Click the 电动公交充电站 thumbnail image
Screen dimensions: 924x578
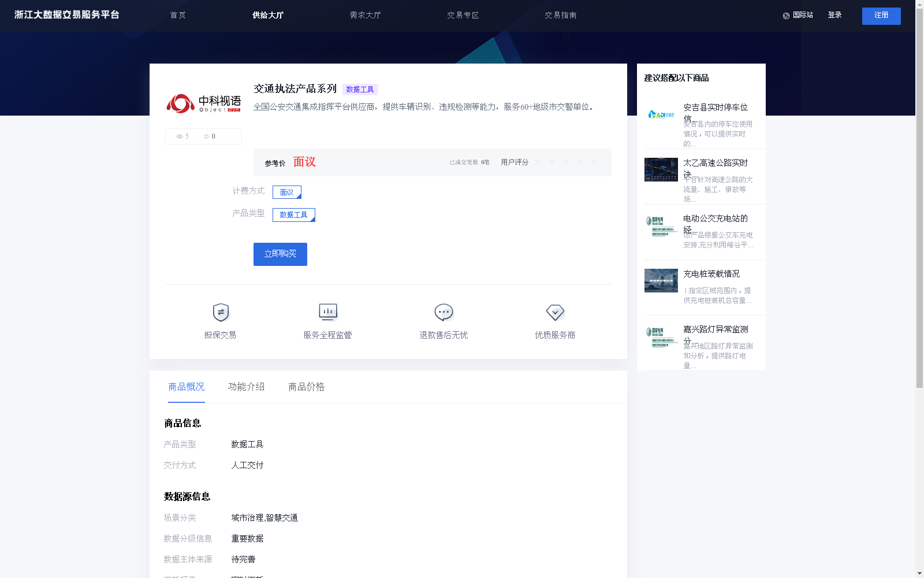[x=661, y=225]
